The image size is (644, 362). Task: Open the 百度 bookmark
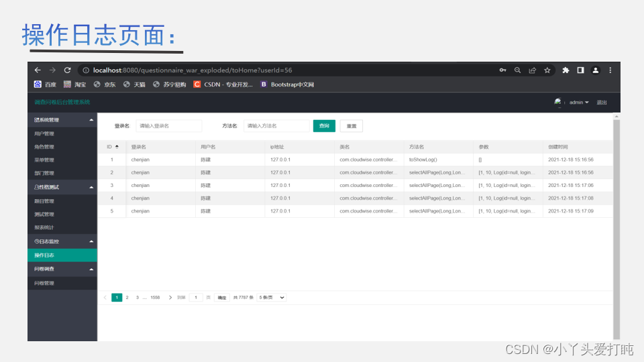tap(45, 84)
